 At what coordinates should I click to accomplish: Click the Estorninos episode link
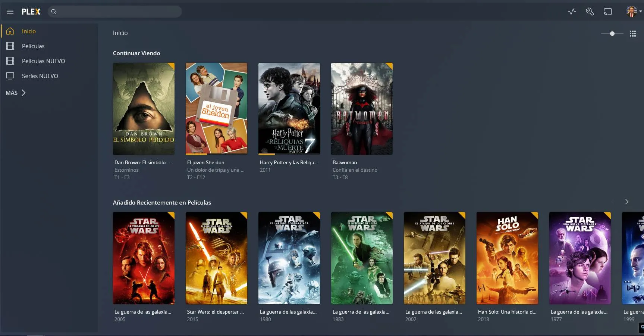click(126, 170)
